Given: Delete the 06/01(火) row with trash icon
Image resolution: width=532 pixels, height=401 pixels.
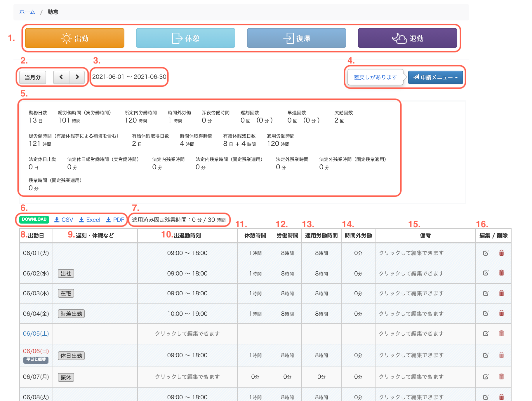Looking at the screenshot, I should pos(501,253).
